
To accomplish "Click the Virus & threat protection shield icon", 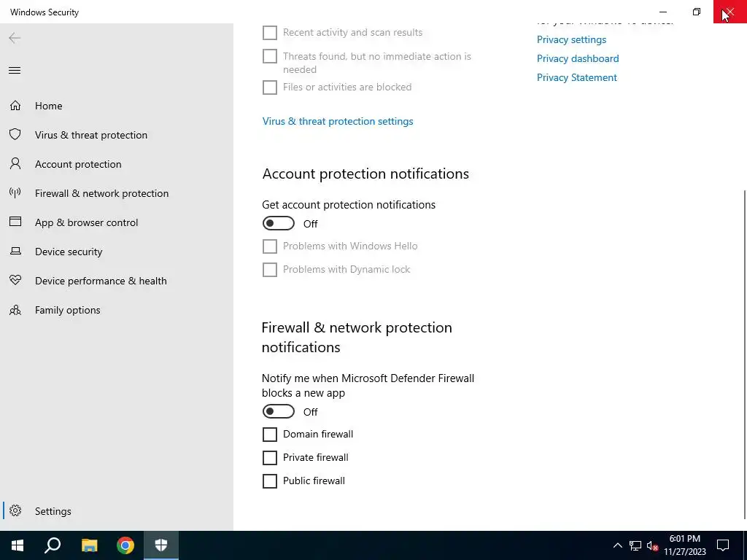I will (15, 134).
